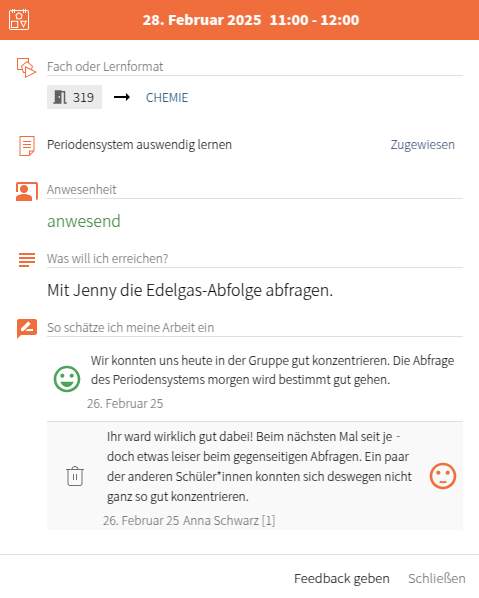Click the Feedback geben button

tap(342, 579)
